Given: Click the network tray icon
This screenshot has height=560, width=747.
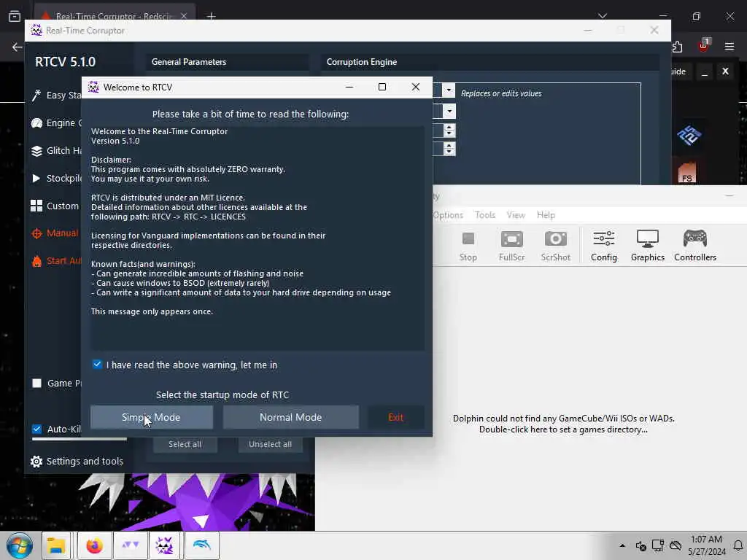Looking at the screenshot, I should point(658,545).
